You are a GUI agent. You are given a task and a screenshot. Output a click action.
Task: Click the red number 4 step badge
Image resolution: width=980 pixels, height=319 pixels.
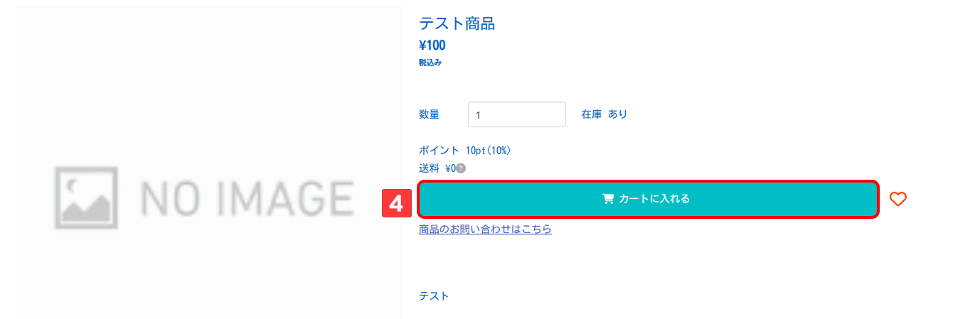[x=396, y=204]
